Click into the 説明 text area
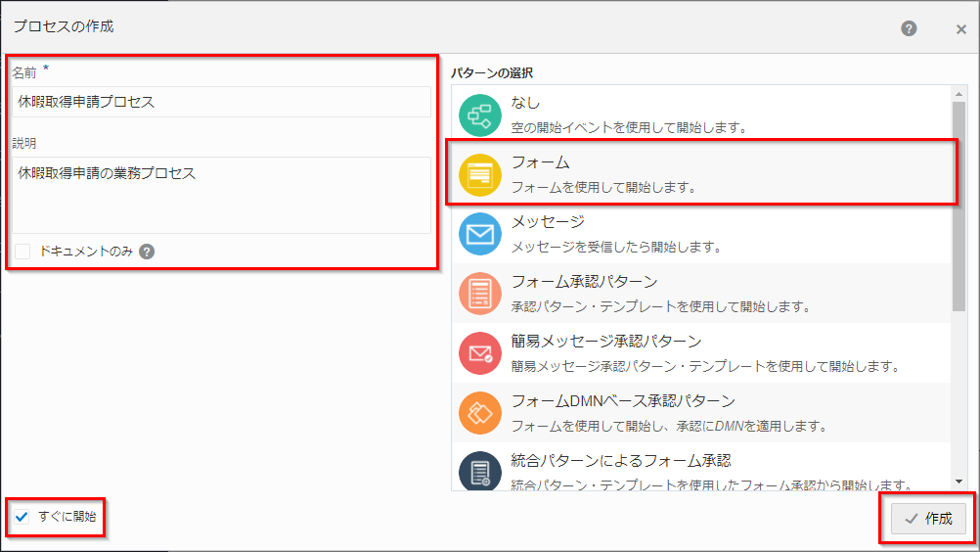This screenshot has height=552, width=980. click(x=221, y=195)
